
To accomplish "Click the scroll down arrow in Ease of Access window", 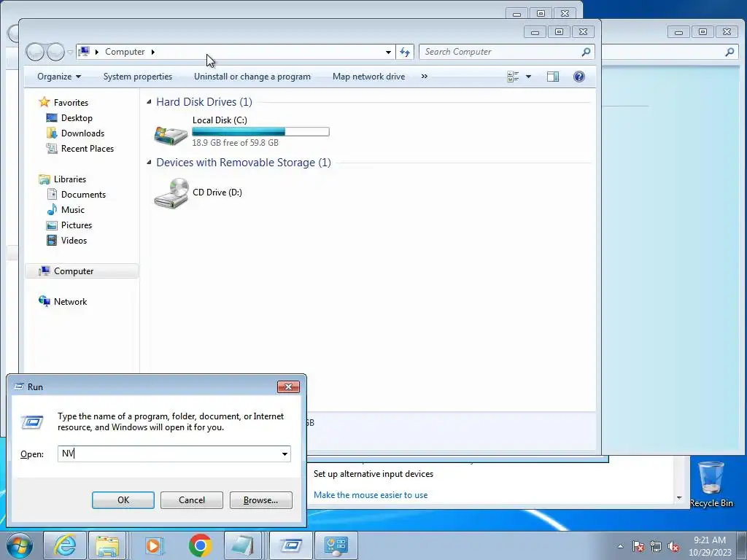I will (679, 498).
